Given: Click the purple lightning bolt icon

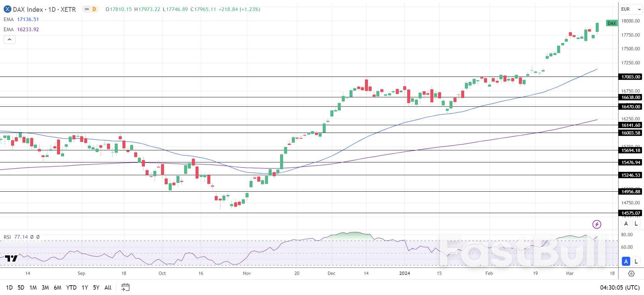Looking at the screenshot, I should (597, 224).
